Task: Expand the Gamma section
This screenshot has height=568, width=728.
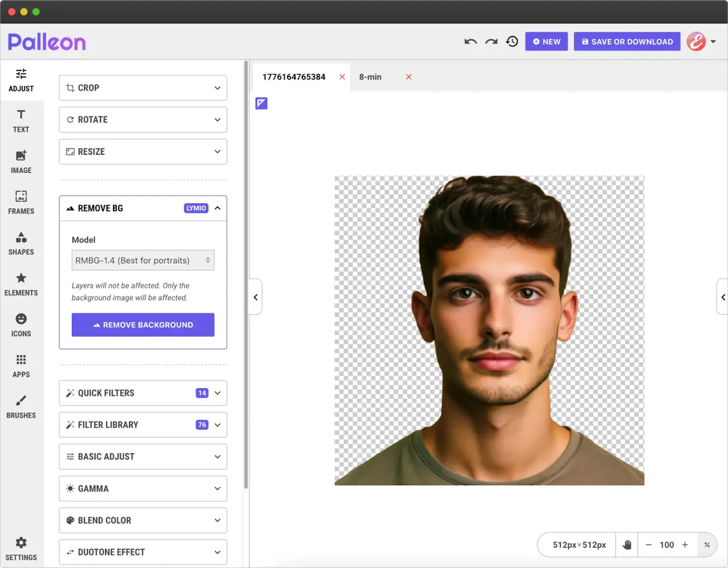Action: click(143, 488)
